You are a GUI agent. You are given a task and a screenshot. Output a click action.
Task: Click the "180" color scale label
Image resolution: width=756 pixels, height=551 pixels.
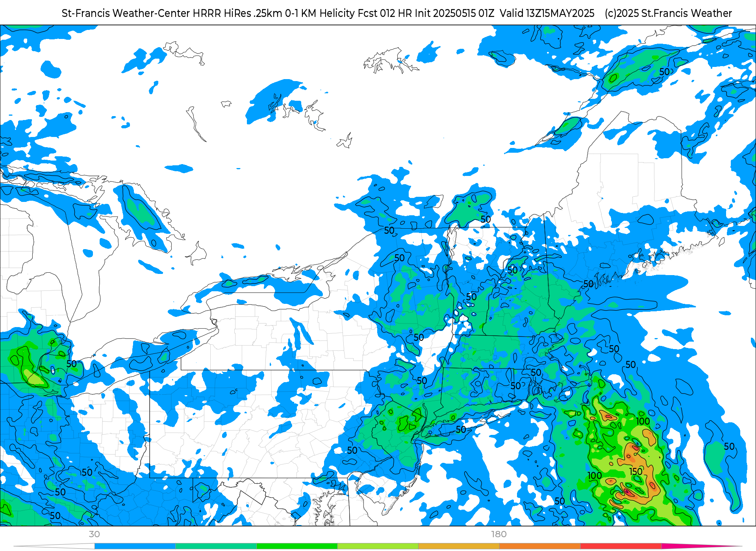tap(499, 534)
